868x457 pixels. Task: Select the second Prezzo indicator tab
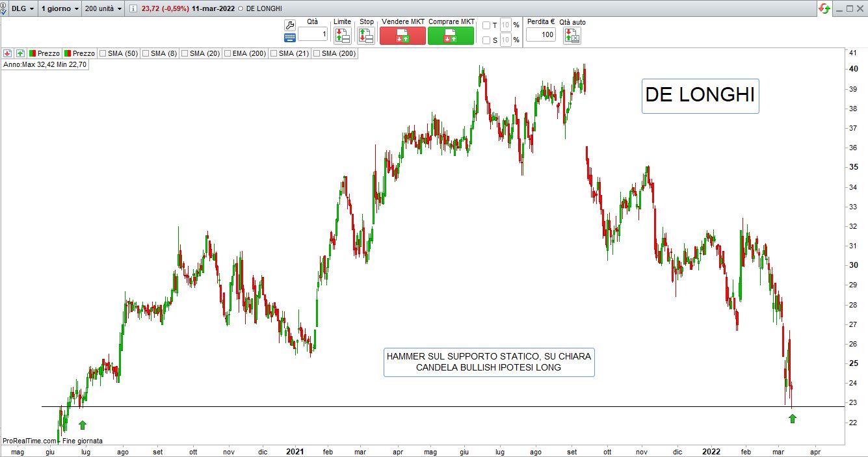[x=79, y=53]
